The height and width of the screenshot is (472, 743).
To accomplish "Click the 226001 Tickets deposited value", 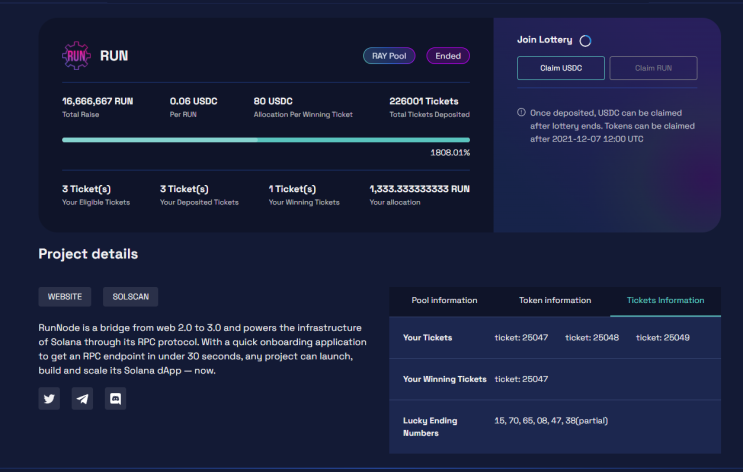I will click(x=424, y=101).
